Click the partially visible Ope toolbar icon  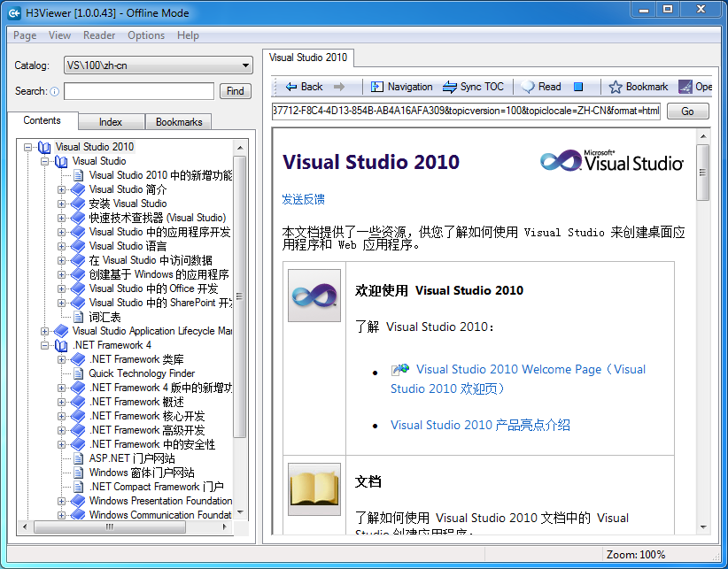pos(685,87)
